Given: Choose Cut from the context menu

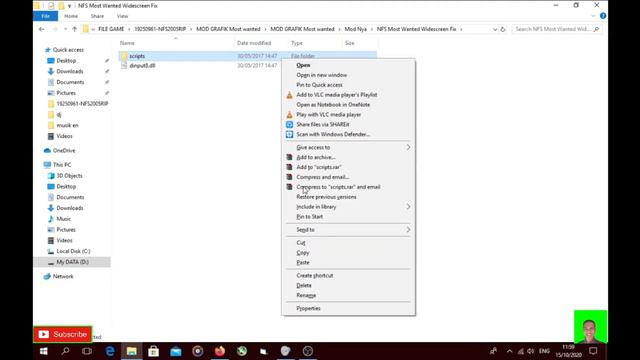Looking at the screenshot, I should (x=301, y=243).
